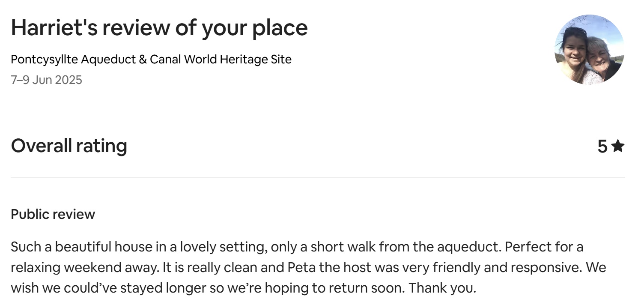Click the "Overall rating" heading
Image resolution: width=644 pixels, height=308 pixels.
pyautogui.click(x=69, y=146)
